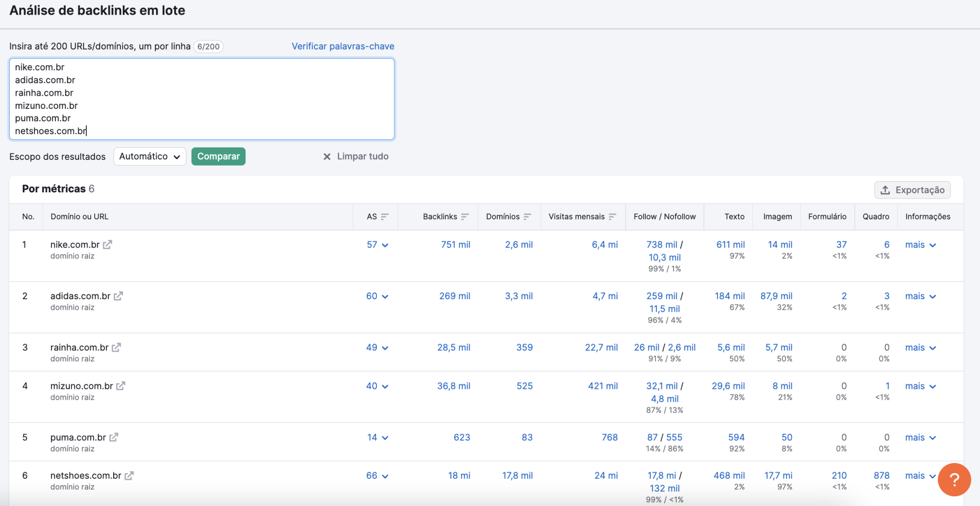Open rainha.com.br external link icon

[116, 348]
